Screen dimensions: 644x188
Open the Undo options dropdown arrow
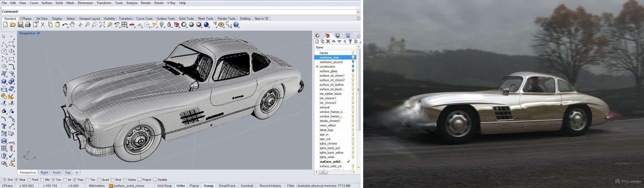tap(68, 26)
